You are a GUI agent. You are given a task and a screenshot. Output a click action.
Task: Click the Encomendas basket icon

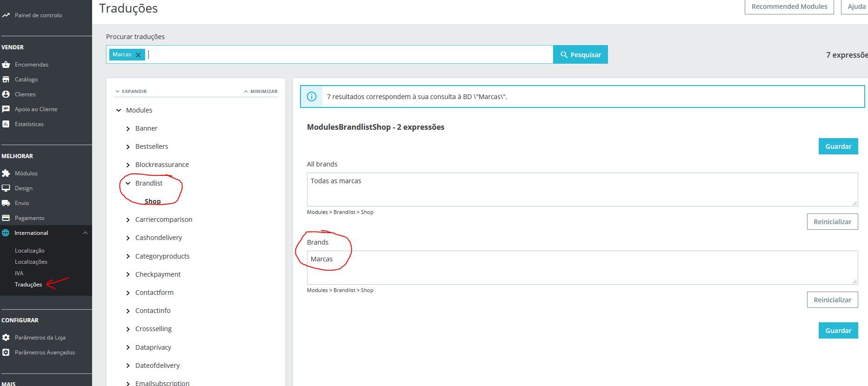6,65
